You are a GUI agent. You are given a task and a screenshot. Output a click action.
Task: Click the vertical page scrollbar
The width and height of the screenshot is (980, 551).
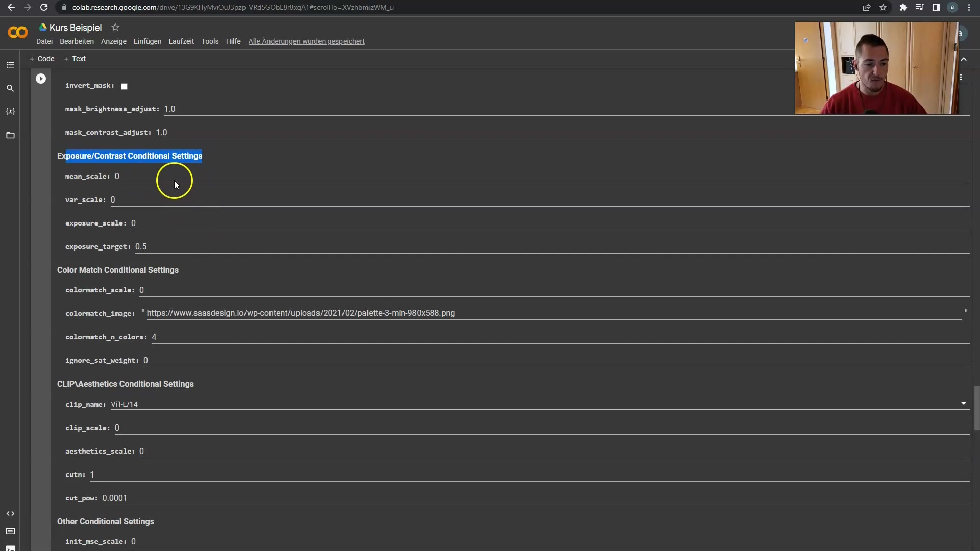tap(976, 408)
